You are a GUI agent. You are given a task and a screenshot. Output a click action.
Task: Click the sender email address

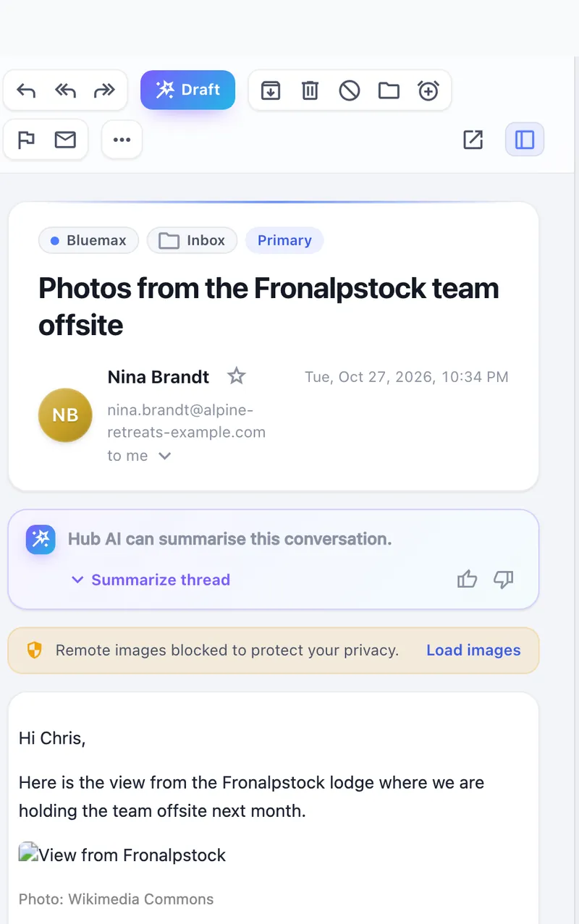tap(187, 421)
